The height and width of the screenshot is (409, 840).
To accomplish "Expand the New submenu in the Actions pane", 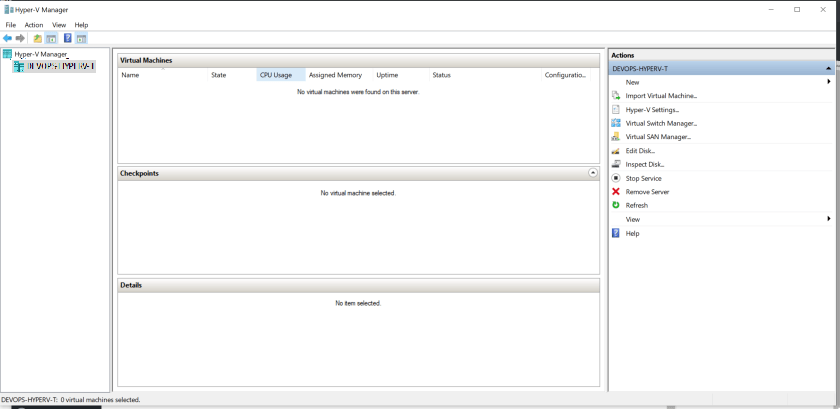I will pos(829,82).
